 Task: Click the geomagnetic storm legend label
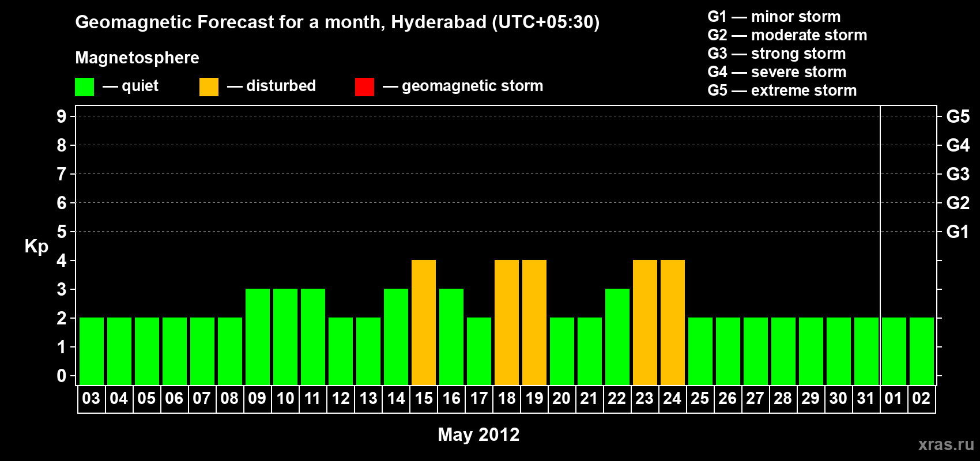472,86
